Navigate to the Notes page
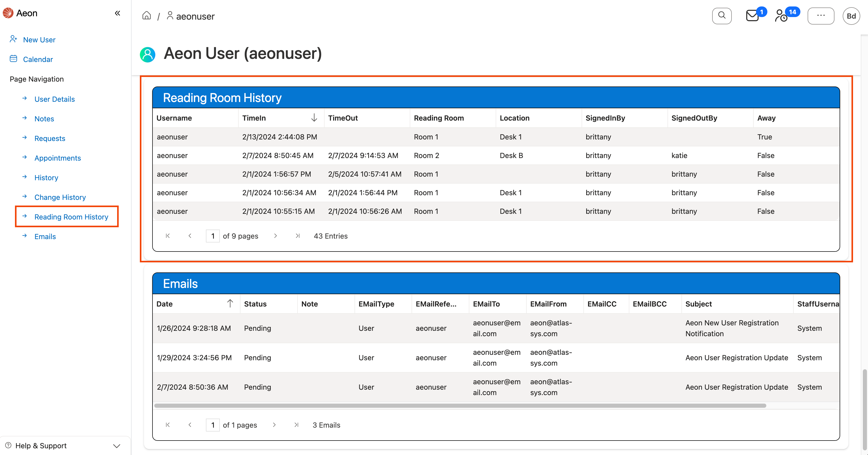The height and width of the screenshot is (455, 868). (44, 118)
